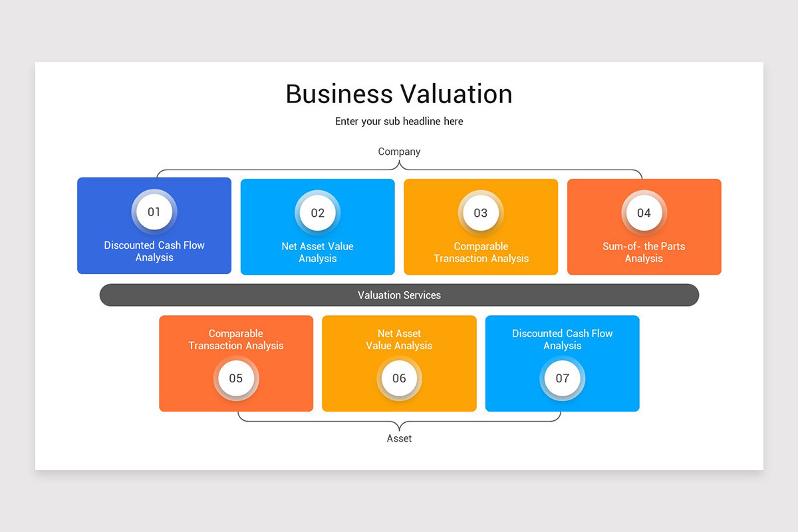Click the Asset label below the bracket
The height and width of the screenshot is (532, 798).
click(x=399, y=438)
